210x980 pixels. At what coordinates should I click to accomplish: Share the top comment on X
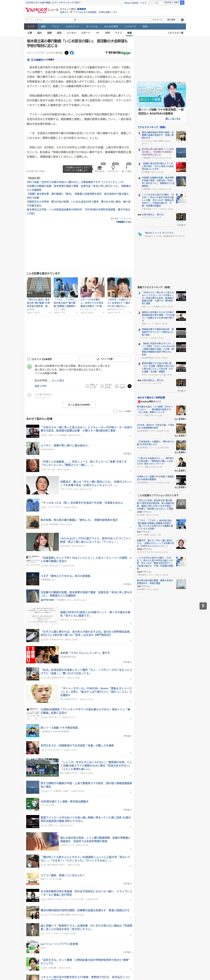click(x=130, y=386)
